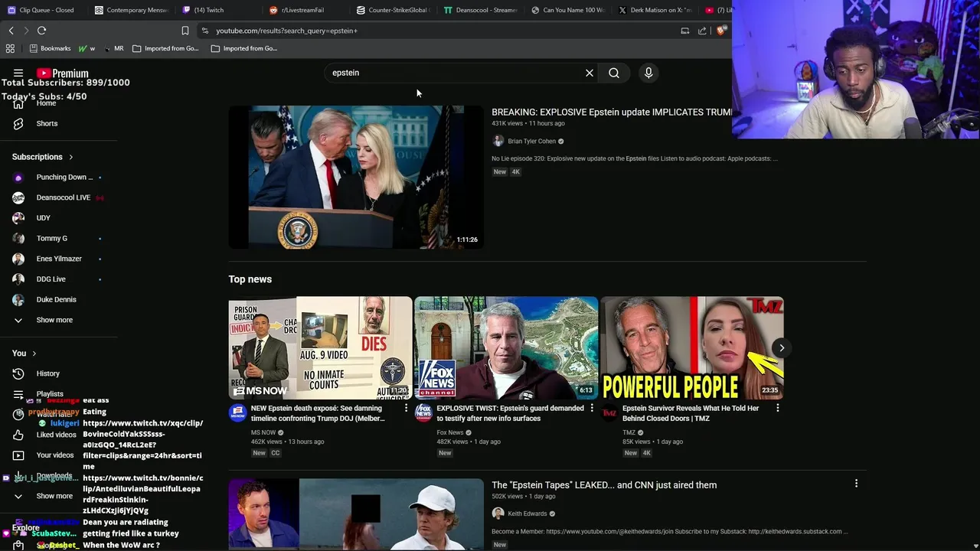Open the share icon in address bar

point(702,31)
